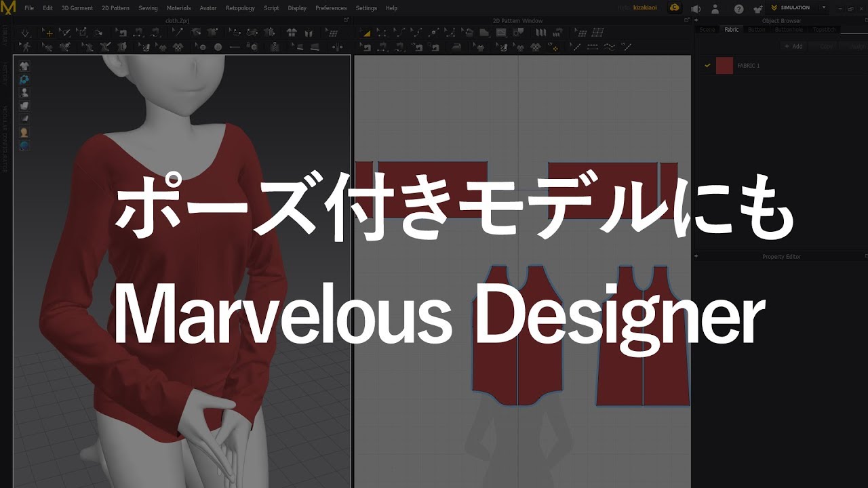Toggle the orange head avatar render icon
This screenshot has height=488, width=868.
(24, 132)
